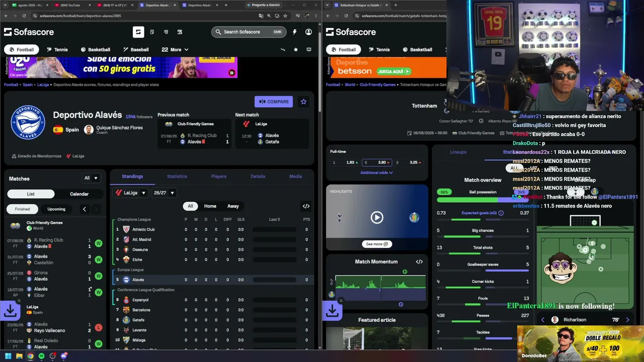The height and width of the screenshot is (362, 644).
Task: Open the Lineups tab in match window
Action: pyautogui.click(x=458, y=152)
